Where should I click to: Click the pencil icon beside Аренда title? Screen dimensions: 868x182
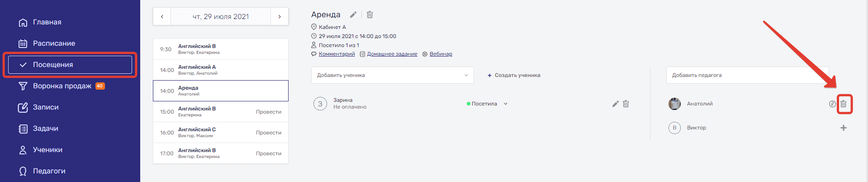(x=353, y=14)
